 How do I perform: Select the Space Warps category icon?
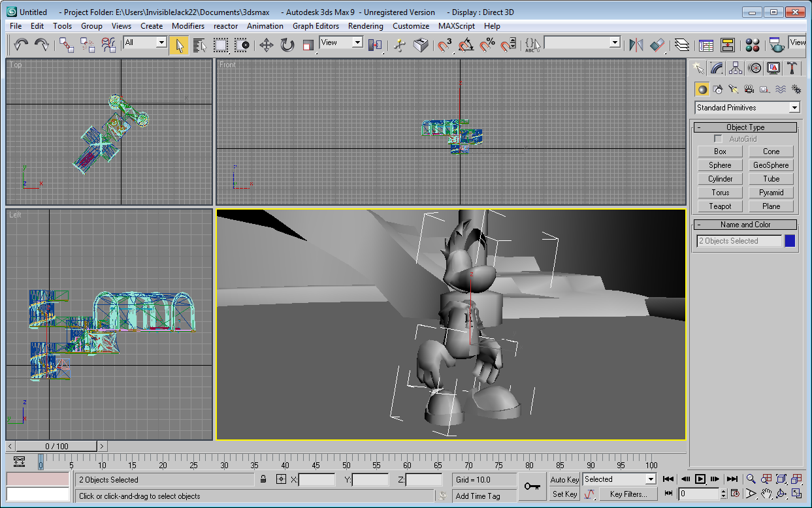coord(781,89)
